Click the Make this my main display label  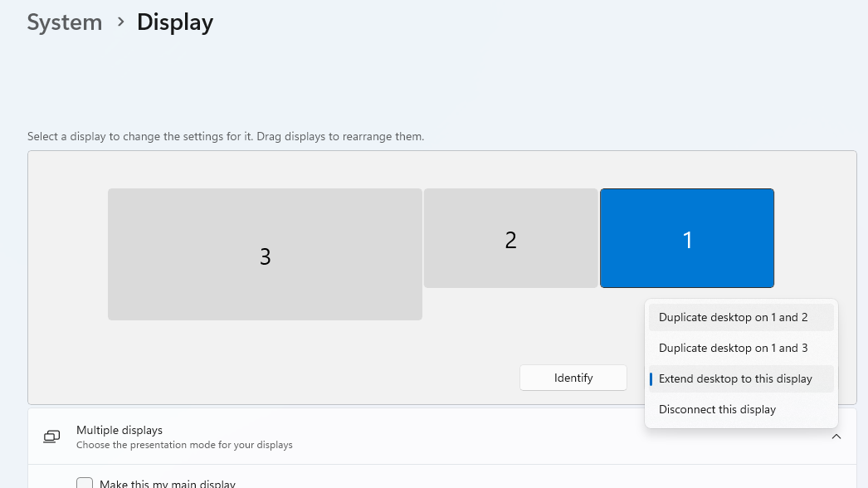click(x=167, y=484)
